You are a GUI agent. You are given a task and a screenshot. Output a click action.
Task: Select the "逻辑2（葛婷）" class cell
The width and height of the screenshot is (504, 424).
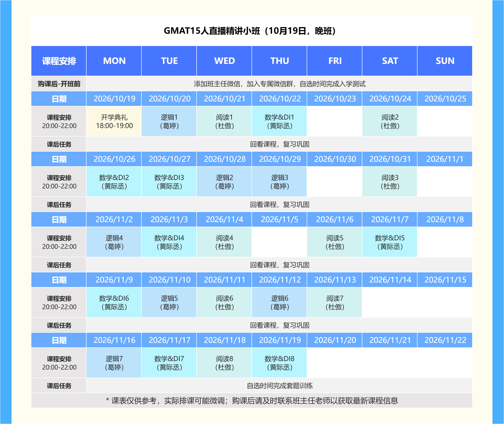224,182
